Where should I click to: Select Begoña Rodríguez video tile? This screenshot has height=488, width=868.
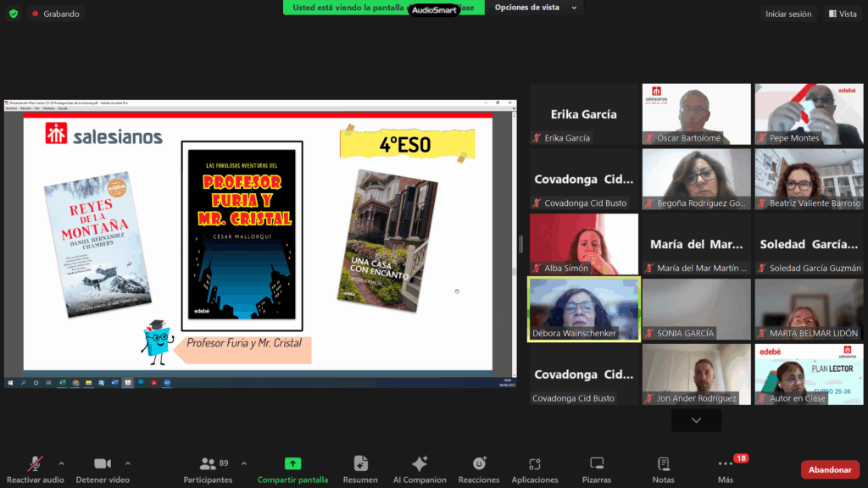coord(697,180)
